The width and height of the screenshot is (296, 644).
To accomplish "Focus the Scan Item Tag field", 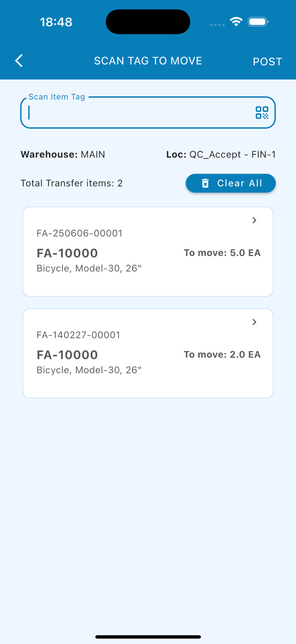I will click(x=139, y=113).
